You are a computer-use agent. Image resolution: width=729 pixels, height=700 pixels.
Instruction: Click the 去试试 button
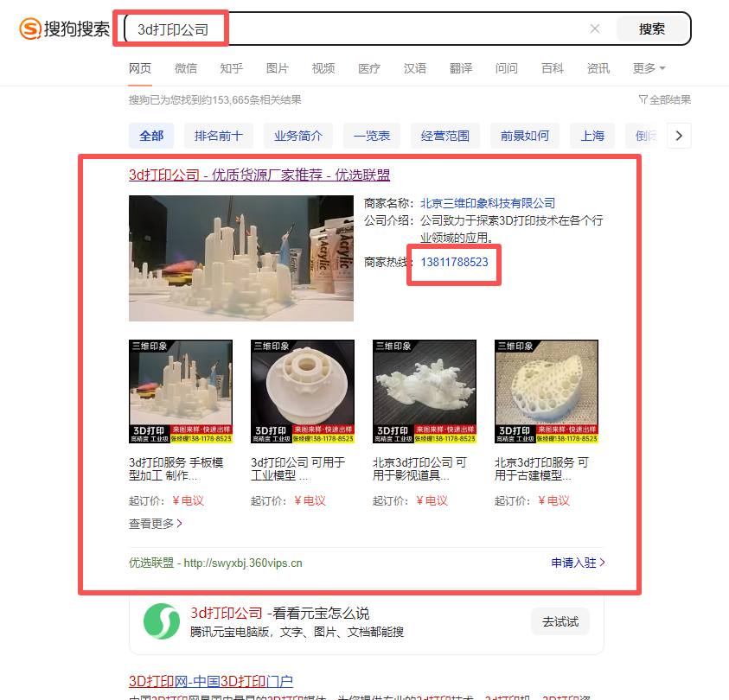click(x=560, y=621)
